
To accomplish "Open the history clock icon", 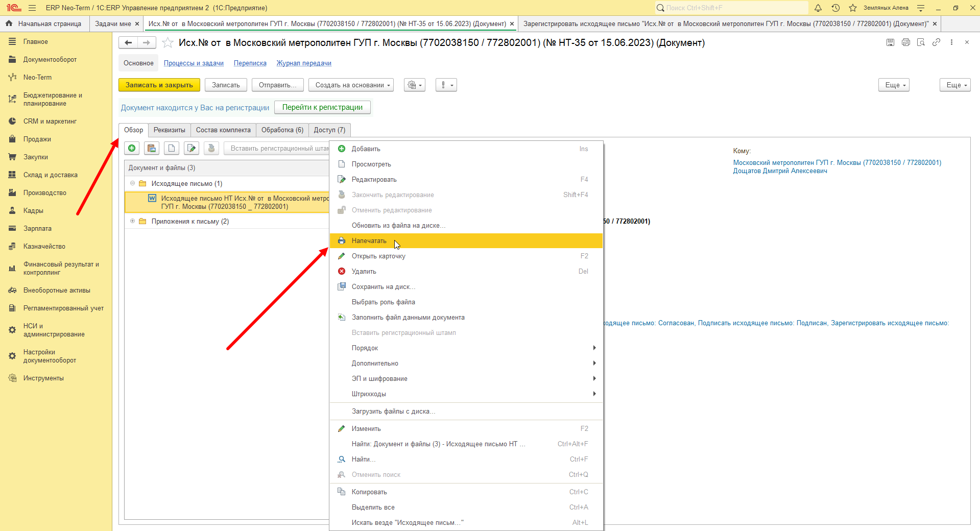I will pos(835,8).
